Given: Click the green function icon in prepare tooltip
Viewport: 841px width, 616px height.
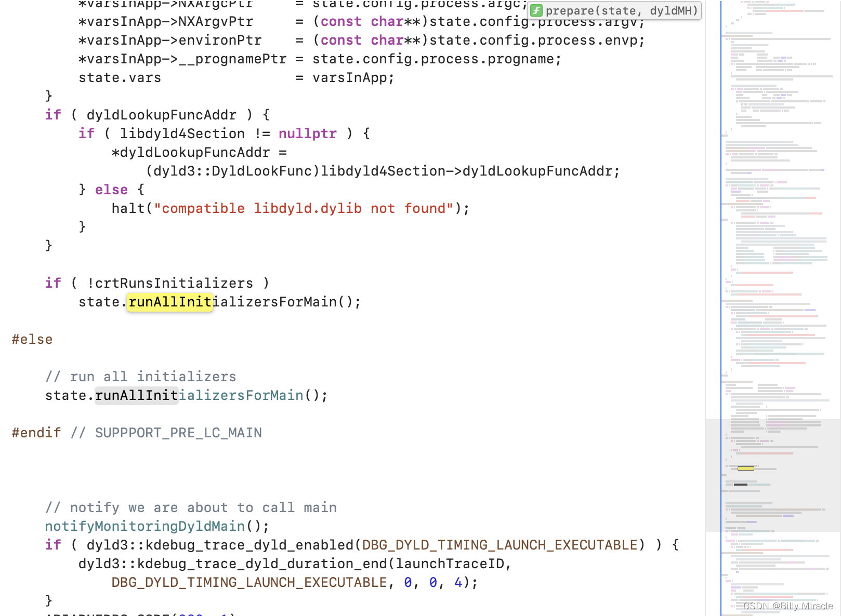Looking at the screenshot, I should tap(536, 10).
